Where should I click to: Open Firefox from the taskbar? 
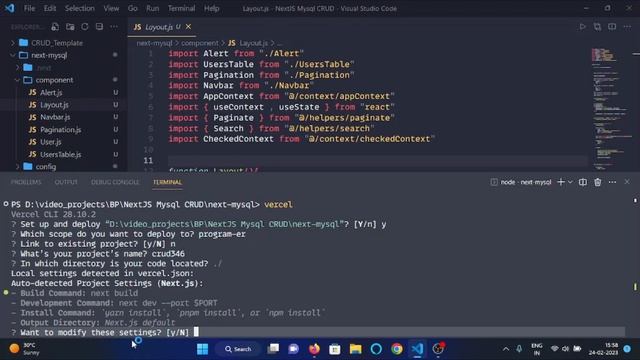314,349
